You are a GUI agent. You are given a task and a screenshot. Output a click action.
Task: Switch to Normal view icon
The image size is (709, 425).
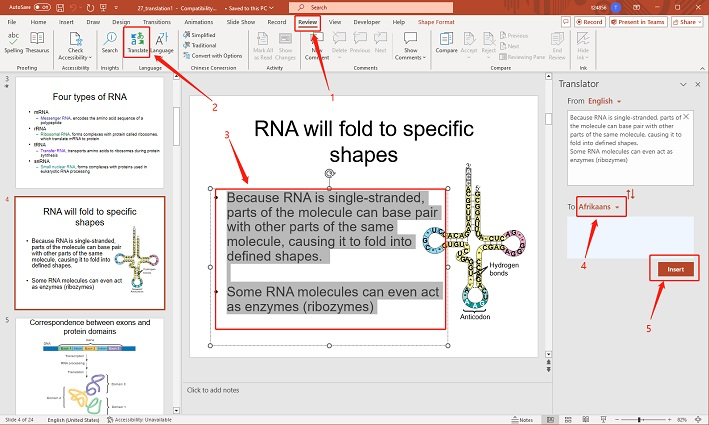click(x=550, y=420)
